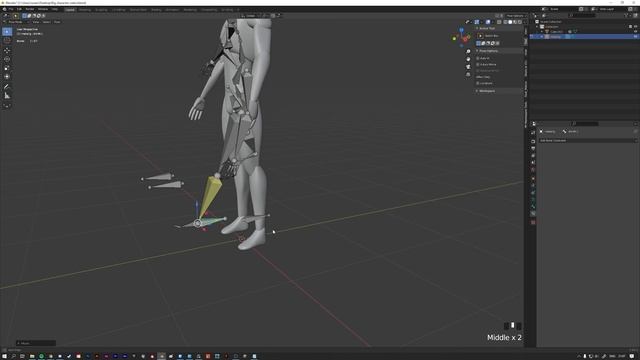Toggle X-ray in viewport header
Viewport: 640px width, 360px height.
tap(499, 22)
